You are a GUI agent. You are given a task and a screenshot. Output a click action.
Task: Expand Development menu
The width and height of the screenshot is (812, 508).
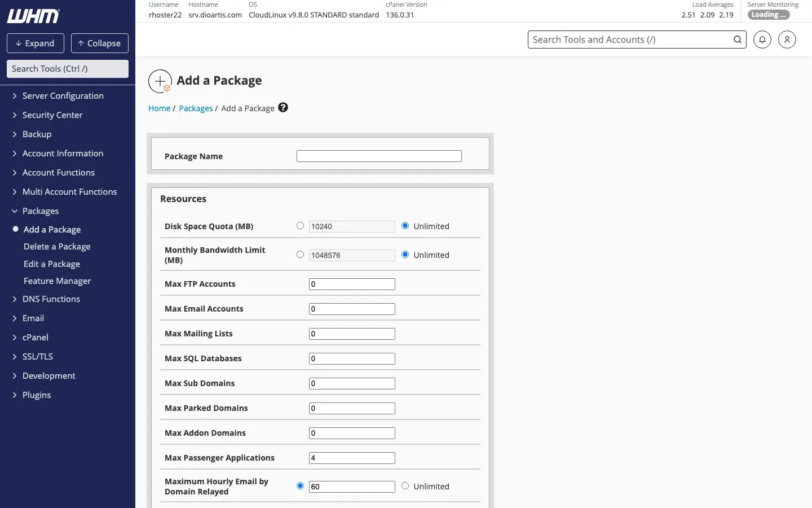[x=48, y=376]
